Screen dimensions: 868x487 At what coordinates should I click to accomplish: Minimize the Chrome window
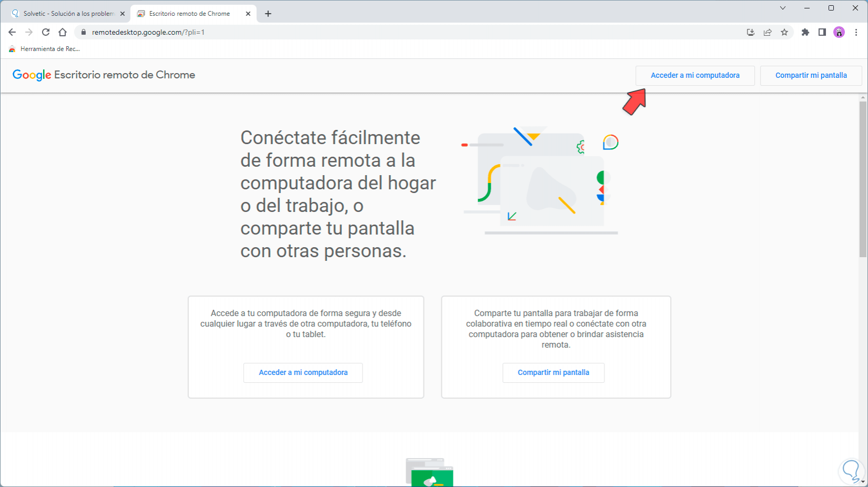pyautogui.click(x=807, y=8)
